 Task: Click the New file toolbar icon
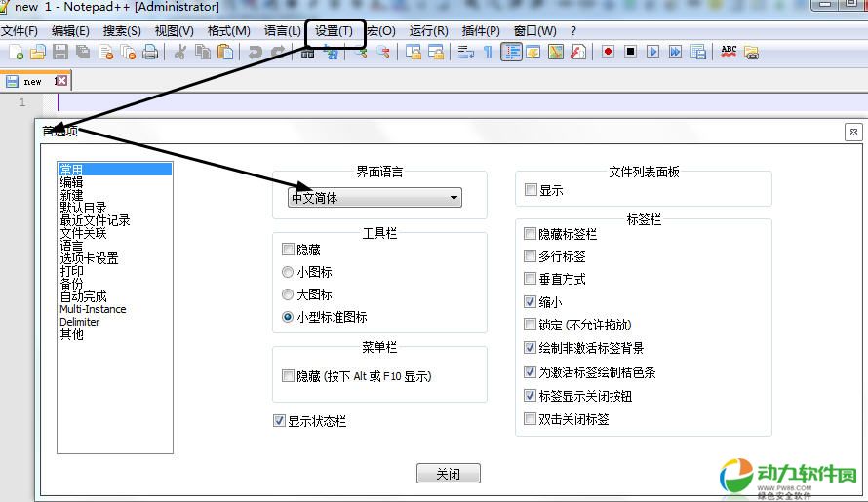coord(16,52)
